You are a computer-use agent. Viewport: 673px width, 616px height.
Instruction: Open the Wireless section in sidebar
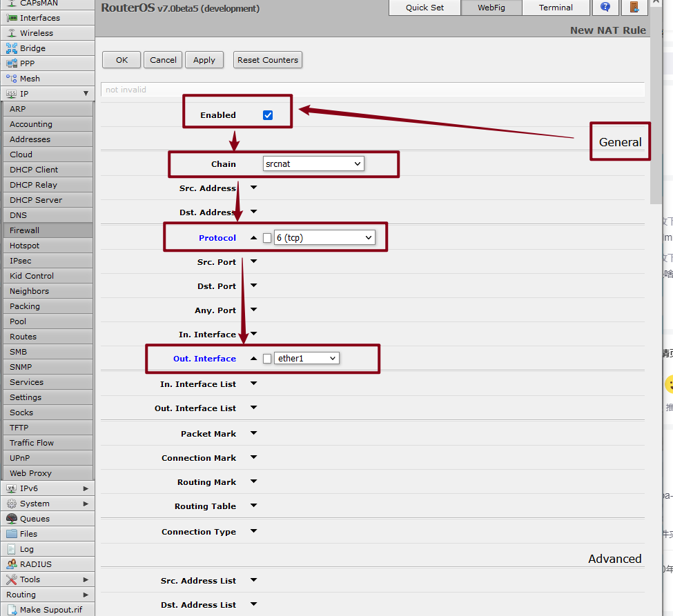[36, 33]
